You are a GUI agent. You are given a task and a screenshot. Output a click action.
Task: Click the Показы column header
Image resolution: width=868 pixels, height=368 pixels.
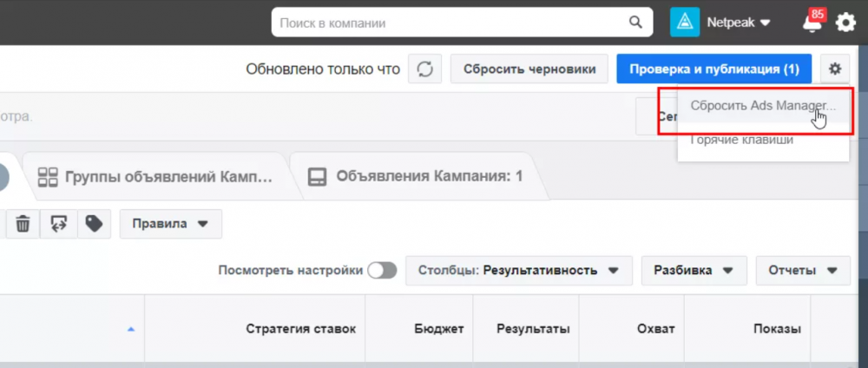pyautogui.click(x=747, y=329)
